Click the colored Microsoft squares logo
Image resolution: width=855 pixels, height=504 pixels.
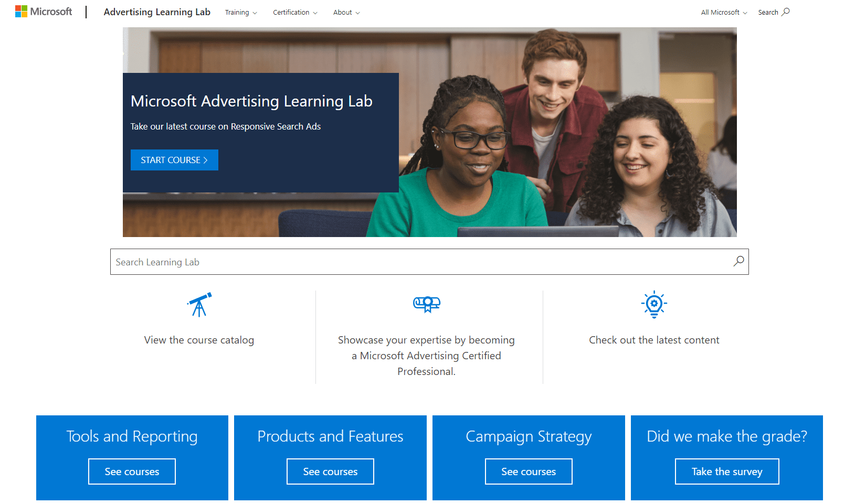[x=22, y=10]
